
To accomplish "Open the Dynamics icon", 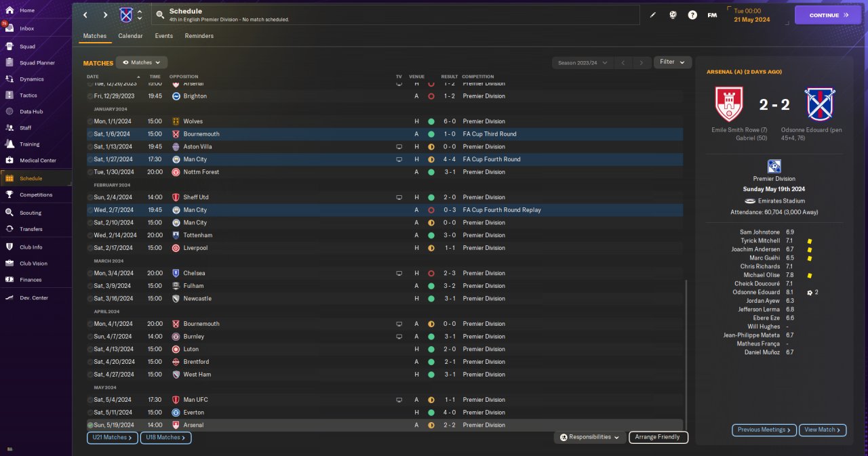I will point(9,79).
